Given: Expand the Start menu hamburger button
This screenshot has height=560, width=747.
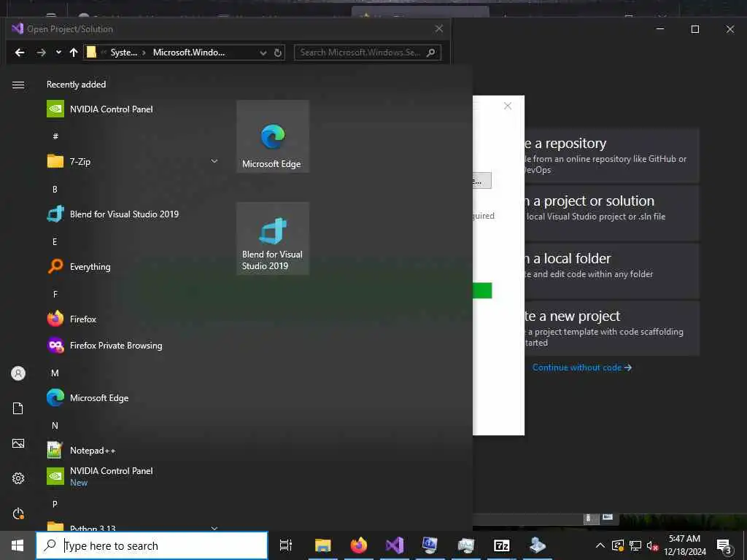Looking at the screenshot, I should 18,85.
